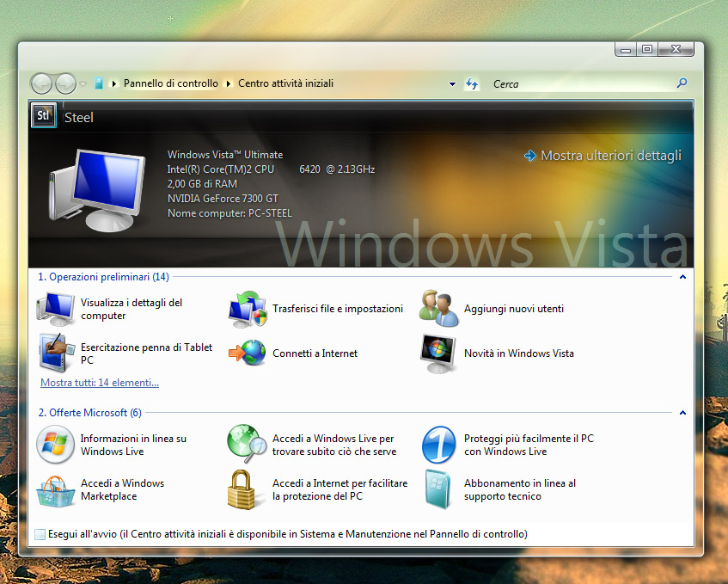Open the Novità in Windows Vista icon

(438, 353)
